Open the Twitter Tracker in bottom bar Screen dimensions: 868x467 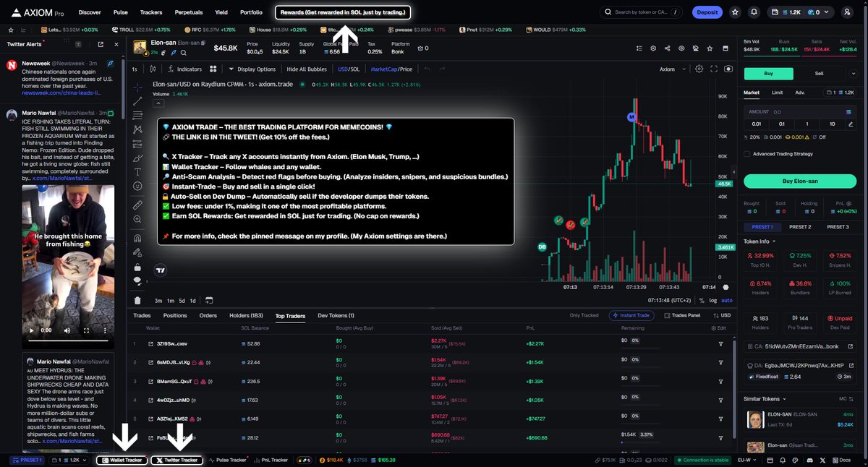coord(177,460)
